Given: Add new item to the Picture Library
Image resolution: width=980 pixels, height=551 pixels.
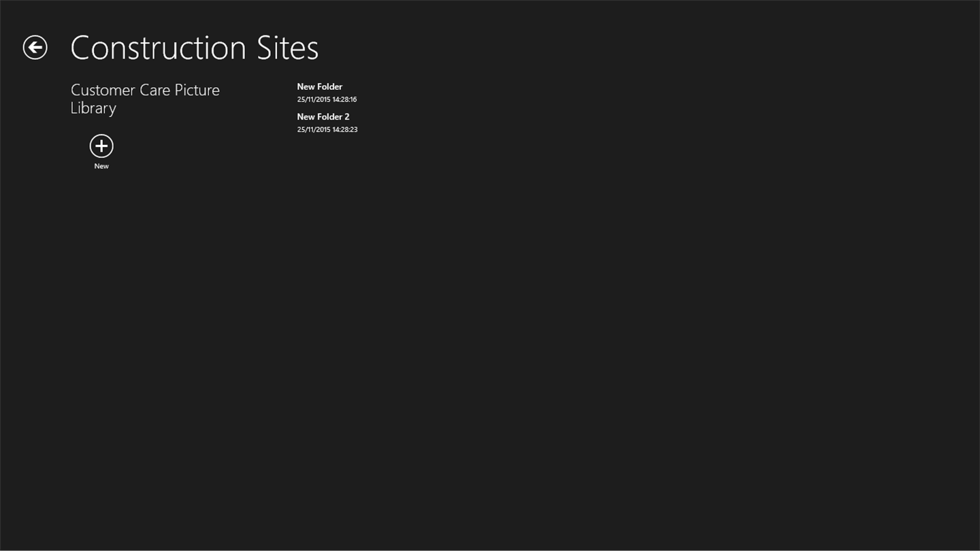Looking at the screenshot, I should pyautogui.click(x=101, y=146).
